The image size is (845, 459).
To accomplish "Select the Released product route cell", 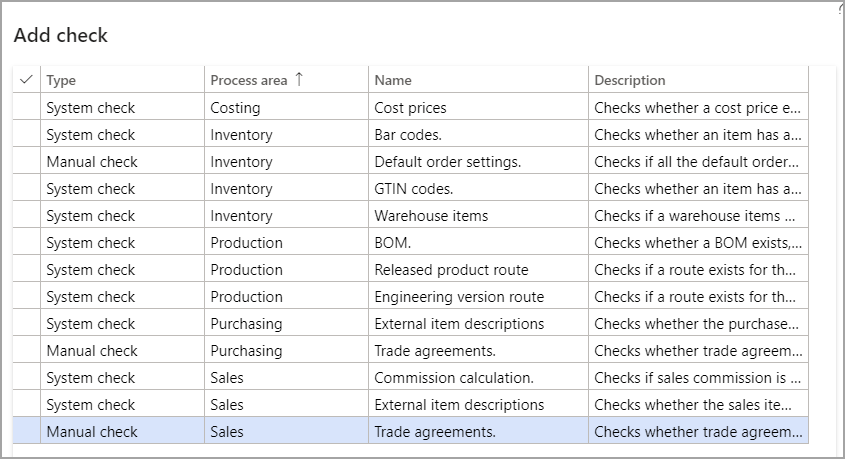I will (451, 269).
